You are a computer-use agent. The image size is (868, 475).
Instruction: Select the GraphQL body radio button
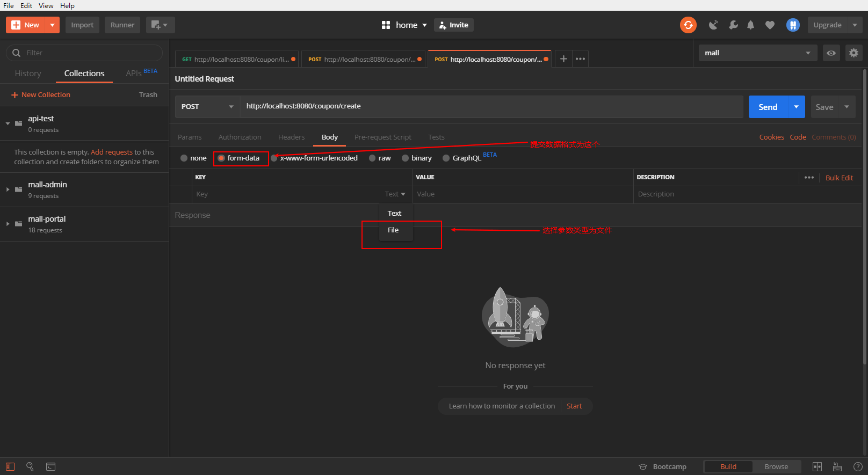(x=446, y=158)
